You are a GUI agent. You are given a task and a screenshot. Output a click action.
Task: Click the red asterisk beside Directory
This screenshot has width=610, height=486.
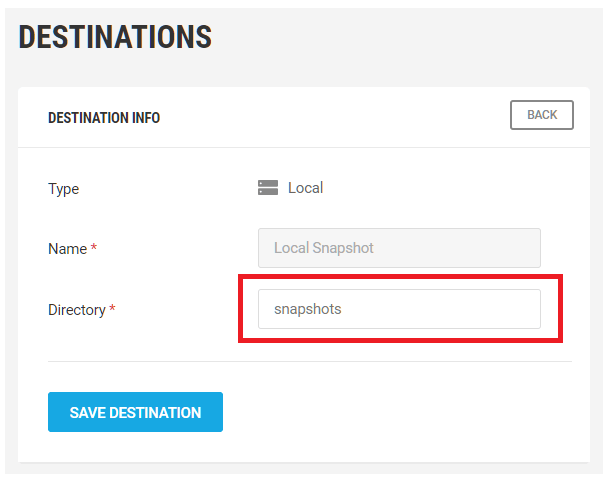click(x=112, y=309)
